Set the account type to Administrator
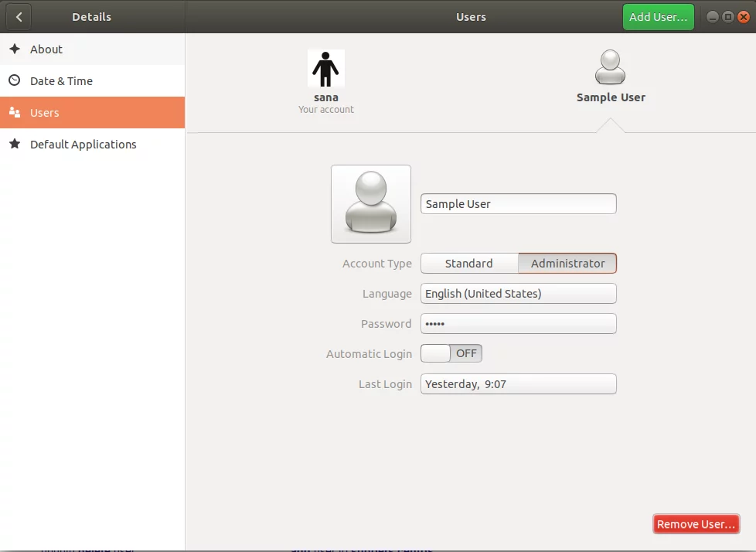The width and height of the screenshot is (756, 552). click(x=567, y=263)
